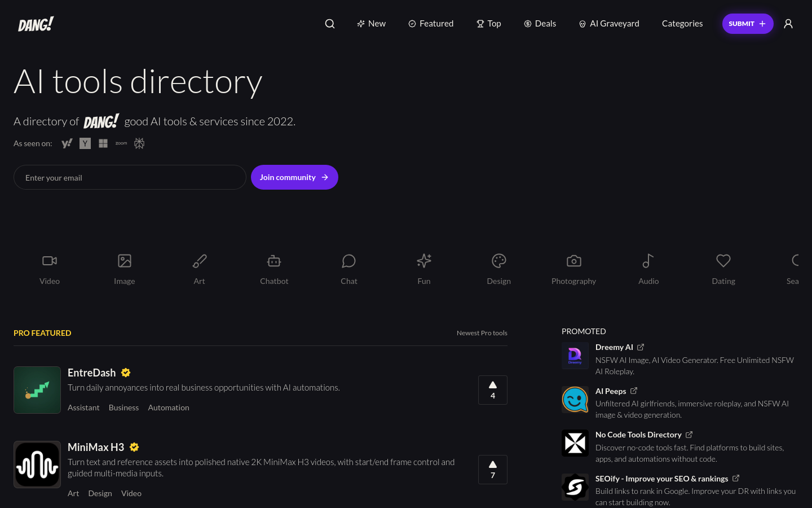Click the DANG! logo in the tagline

tap(101, 121)
